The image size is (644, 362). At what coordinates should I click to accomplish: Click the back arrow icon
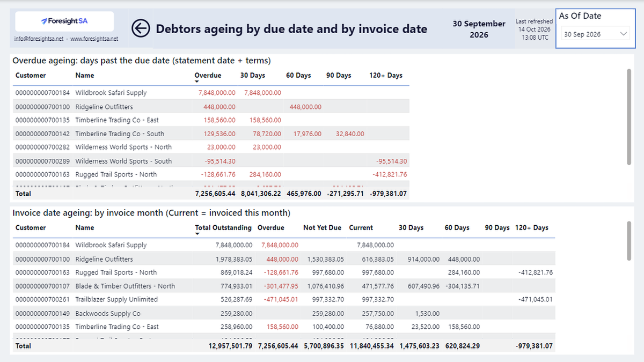click(x=141, y=28)
